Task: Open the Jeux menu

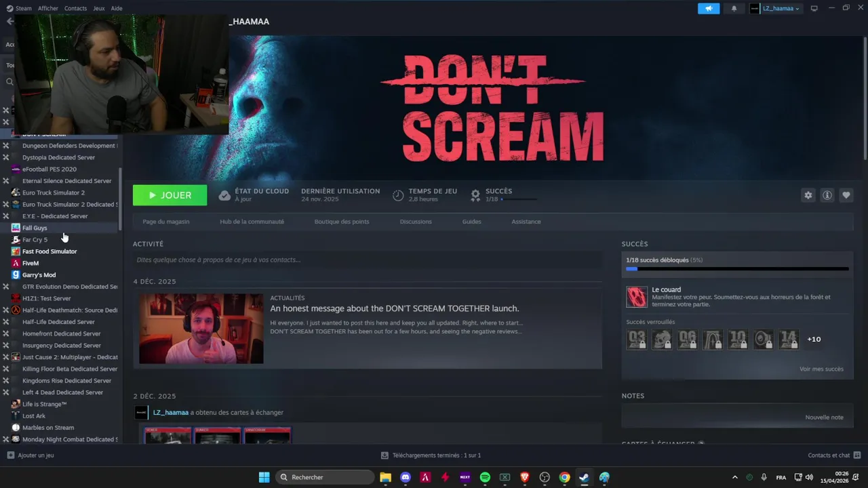Action: 99,8
